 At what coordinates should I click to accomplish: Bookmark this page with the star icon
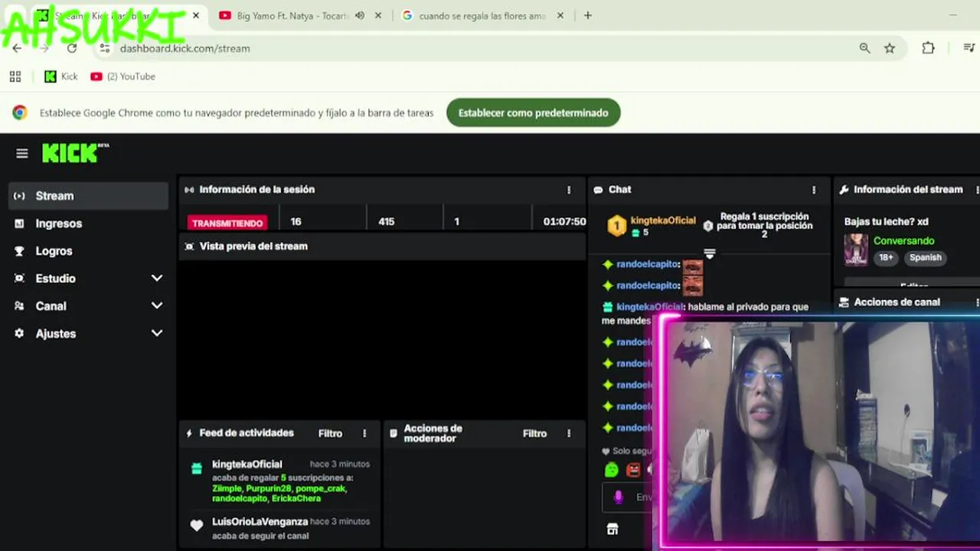(x=890, y=48)
